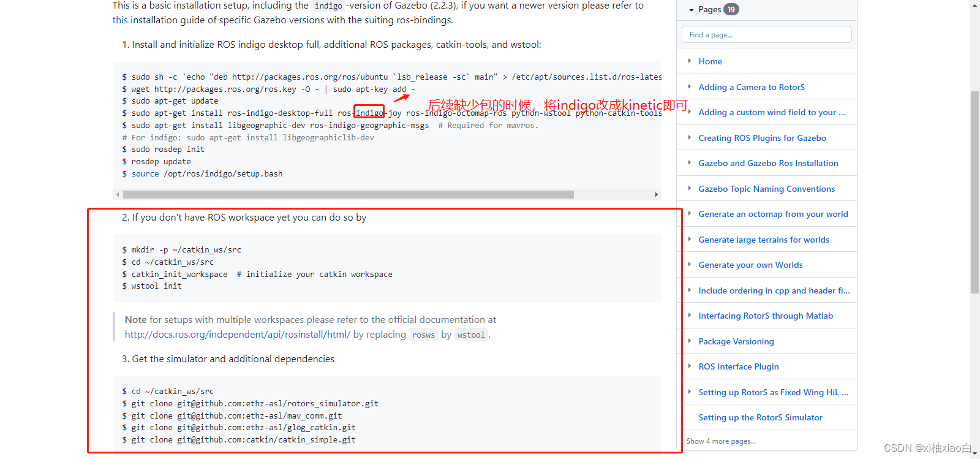The width and height of the screenshot is (980, 459).
Task: Open Package Versioning page
Action: [x=736, y=341]
